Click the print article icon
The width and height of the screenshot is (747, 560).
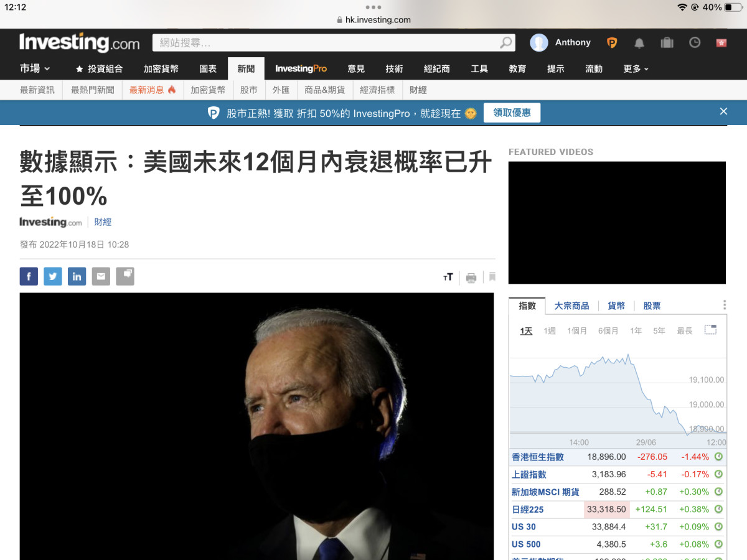click(471, 278)
